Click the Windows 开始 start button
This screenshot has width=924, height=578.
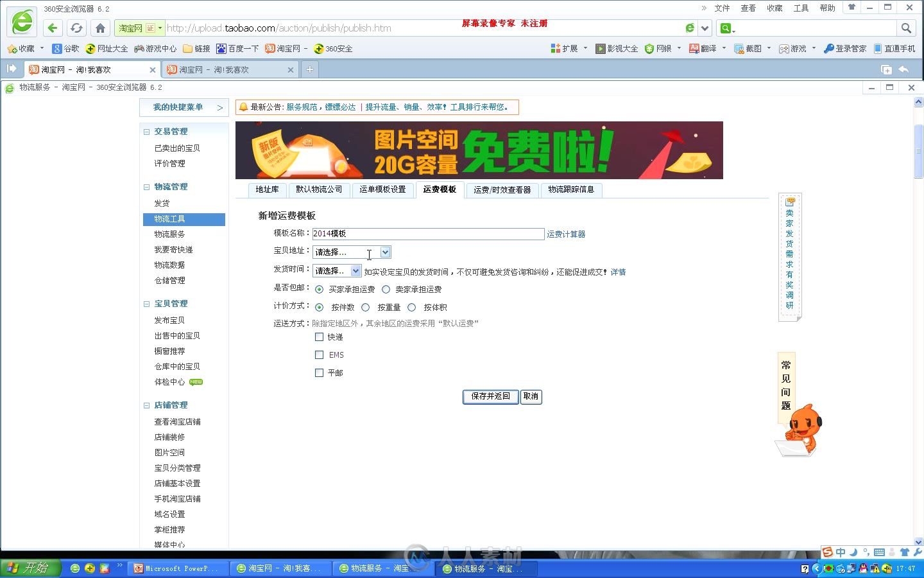30,568
